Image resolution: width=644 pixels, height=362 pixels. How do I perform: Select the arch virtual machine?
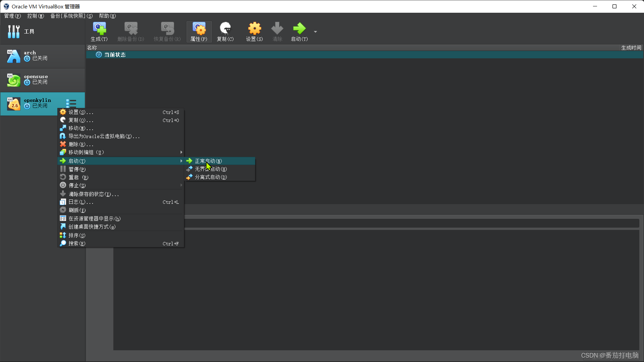pos(42,56)
